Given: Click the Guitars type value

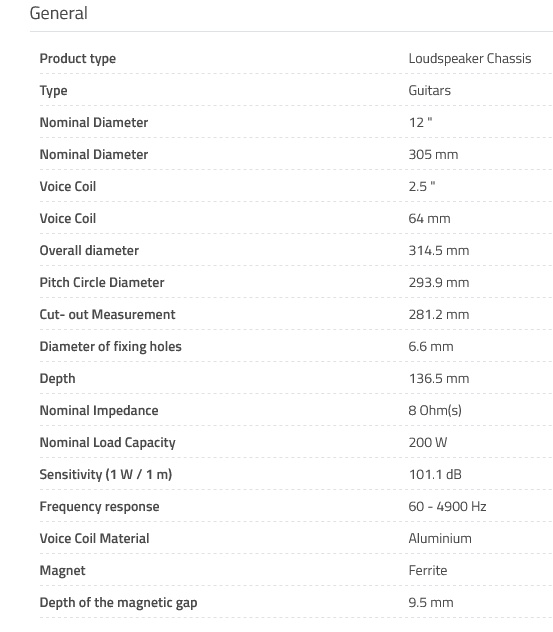Looking at the screenshot, I should point(430,90).
